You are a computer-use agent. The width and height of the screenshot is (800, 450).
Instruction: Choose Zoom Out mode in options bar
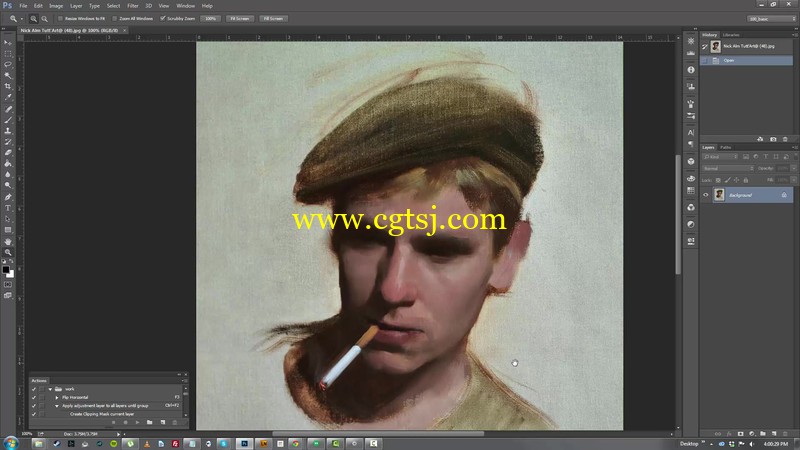(x=44, y=19)
